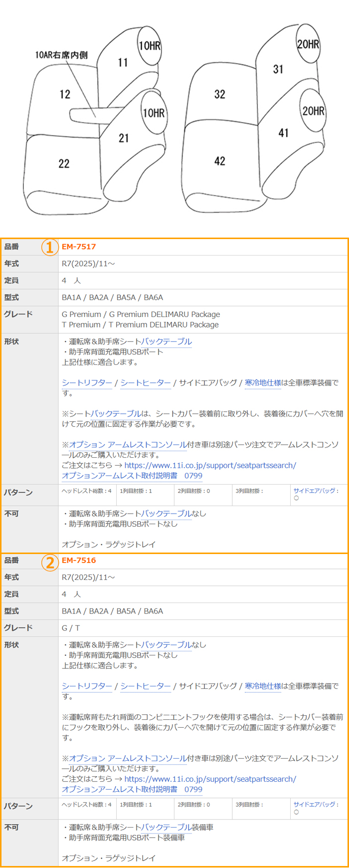The image size is (349, 868).
Task: Click サイドエアバッグ link in EM-7516 パターン row
Action: [x=314, y=805]
